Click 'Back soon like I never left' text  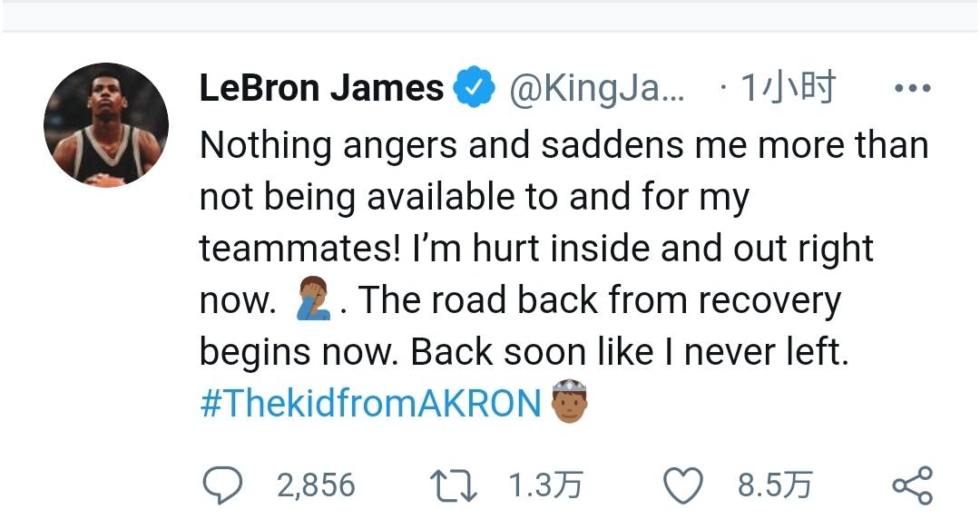click(630, 351)
